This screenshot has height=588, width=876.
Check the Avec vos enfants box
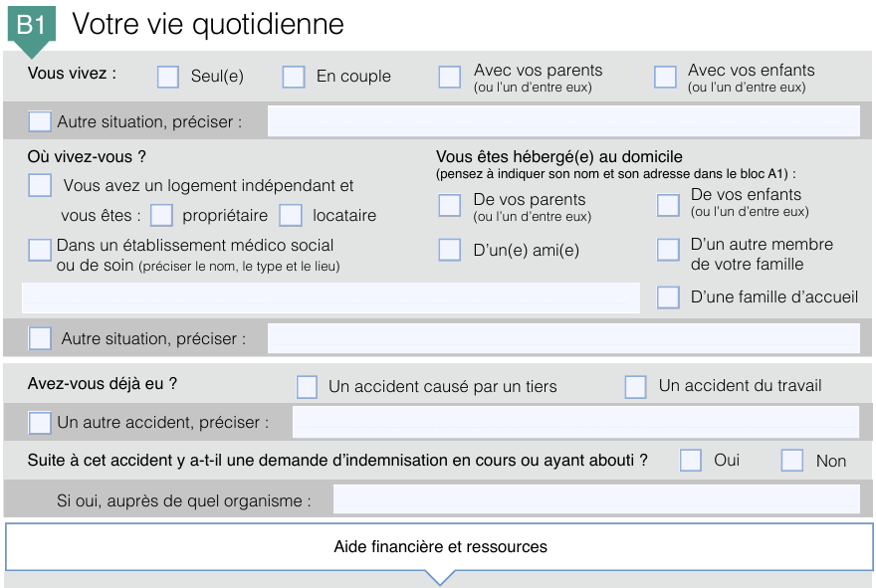point(665,77)
